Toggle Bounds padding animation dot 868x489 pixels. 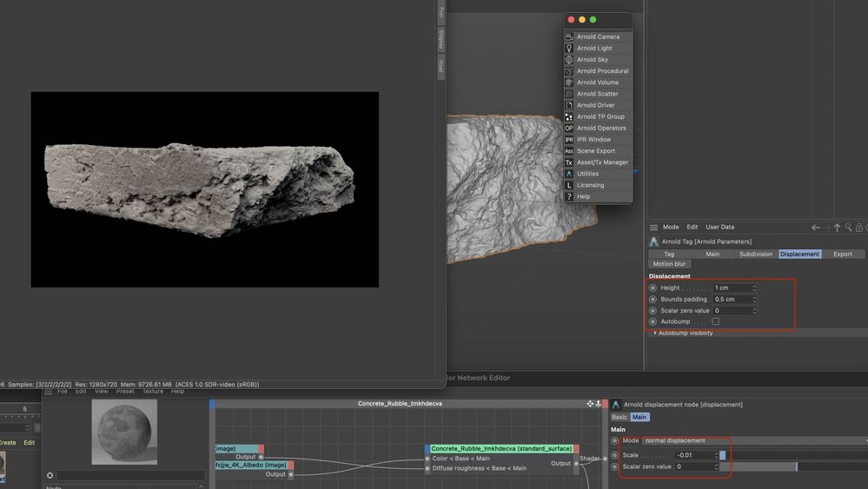653,300
